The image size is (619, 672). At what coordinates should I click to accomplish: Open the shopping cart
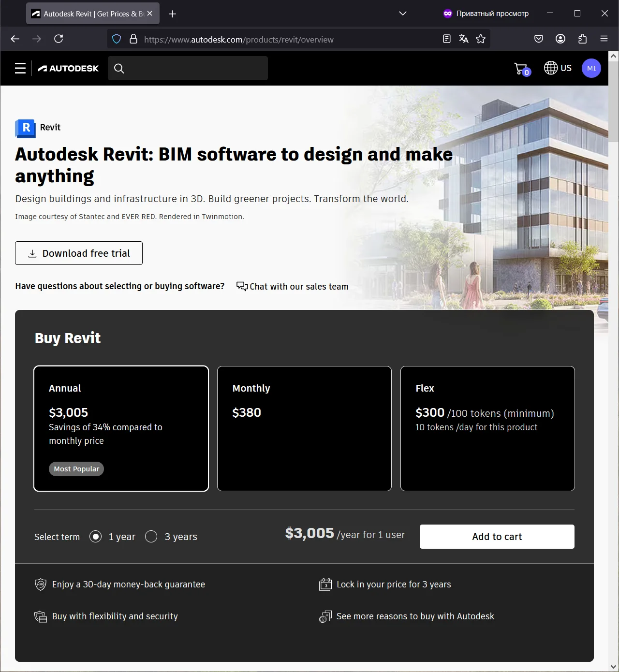pos(521,69)
